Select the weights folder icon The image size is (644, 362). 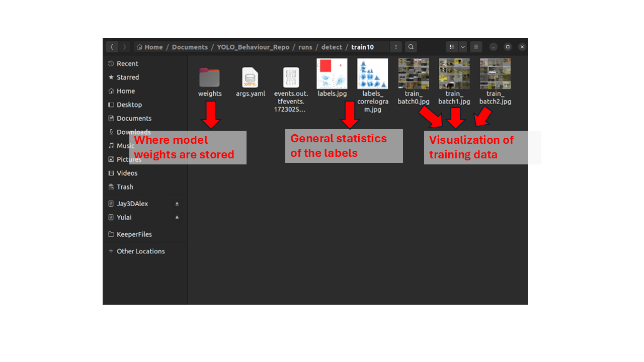(209, 77)
